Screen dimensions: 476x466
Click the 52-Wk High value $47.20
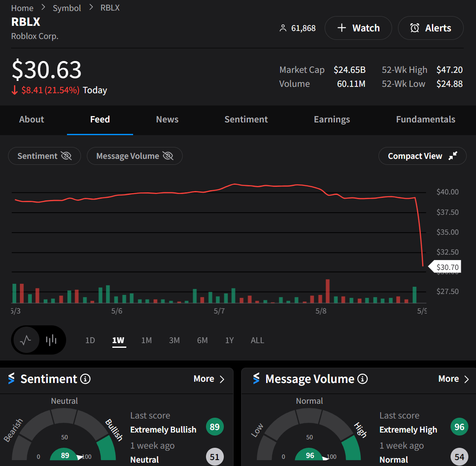click(x=449, y=70)
